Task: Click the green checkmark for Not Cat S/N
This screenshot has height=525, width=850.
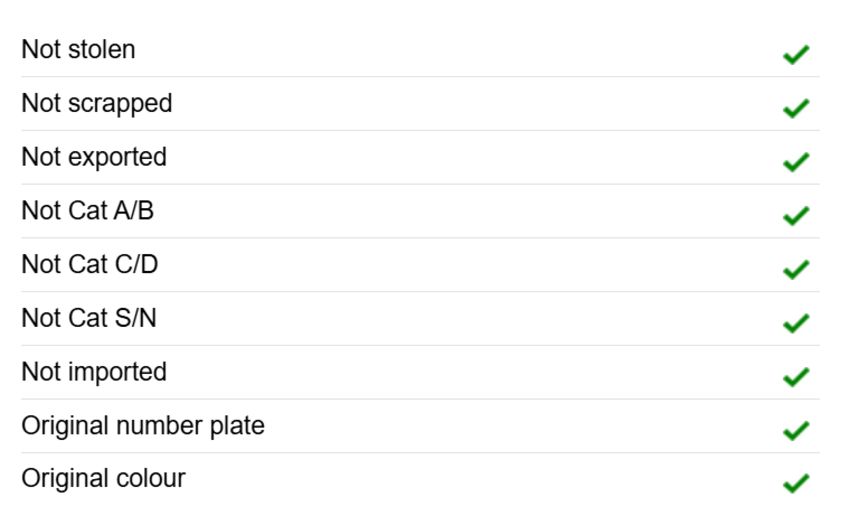Action: (796, 323)
